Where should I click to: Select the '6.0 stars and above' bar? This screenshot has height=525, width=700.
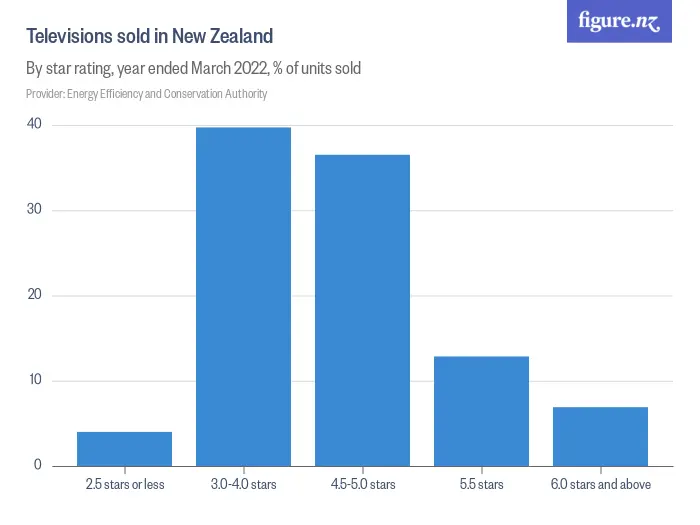coord(600,436)
